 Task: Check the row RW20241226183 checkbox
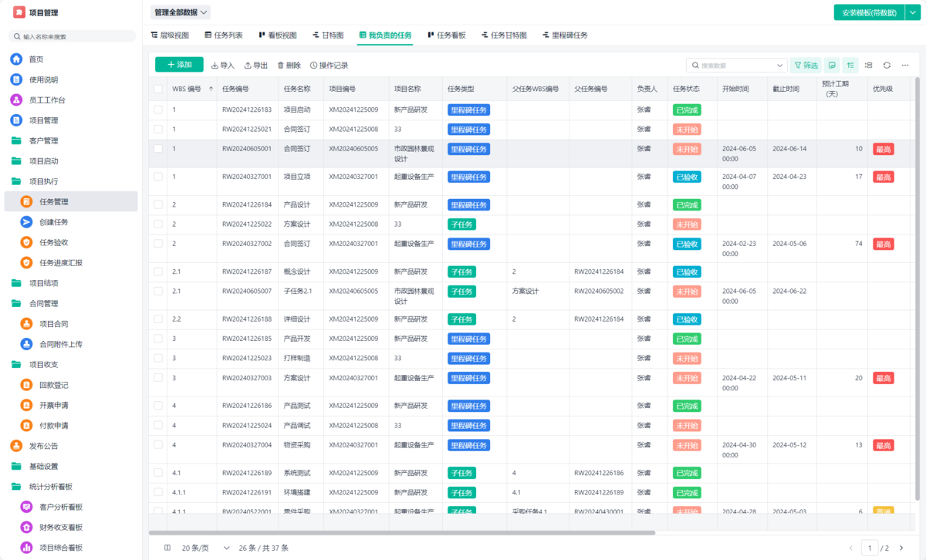(x=158, y=110)
